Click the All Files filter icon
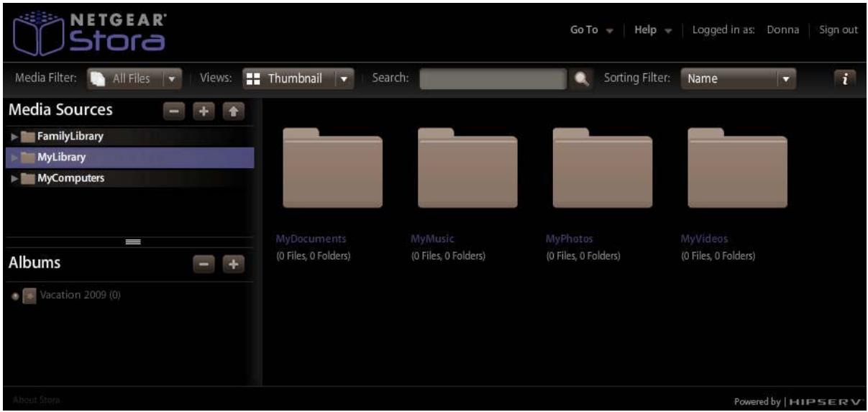Viewport: 868px width, 412px height. point(98,79)
